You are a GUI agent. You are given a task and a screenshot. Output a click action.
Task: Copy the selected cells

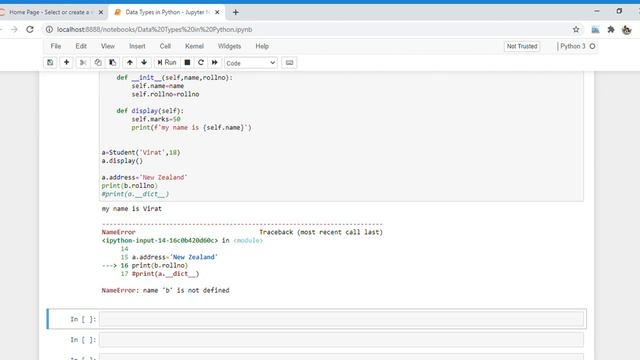click(x=98, y=62)
